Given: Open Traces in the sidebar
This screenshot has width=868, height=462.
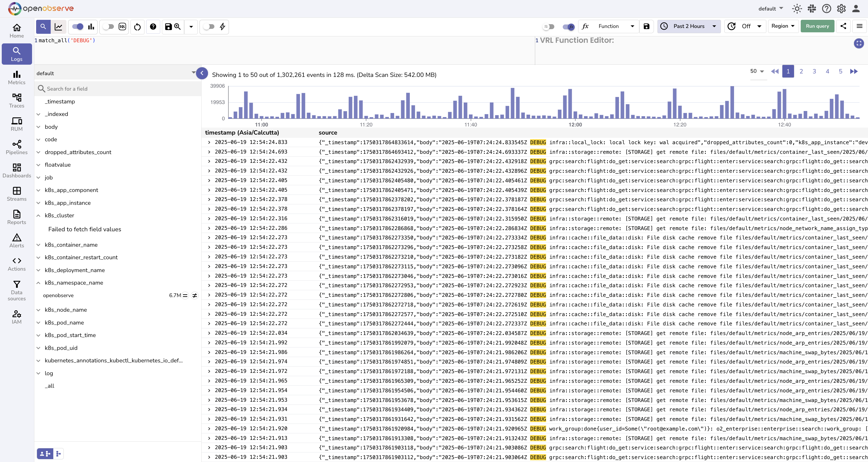Looking at the screenshot, I should 17,101.
